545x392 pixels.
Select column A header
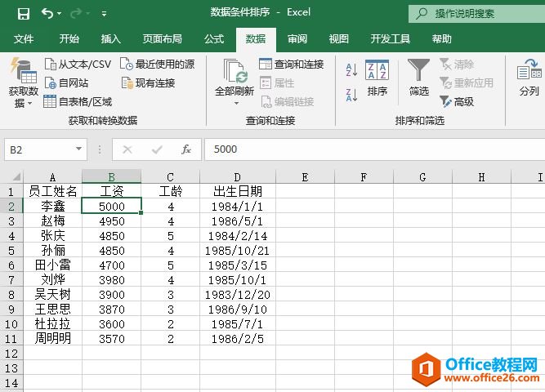52,177
